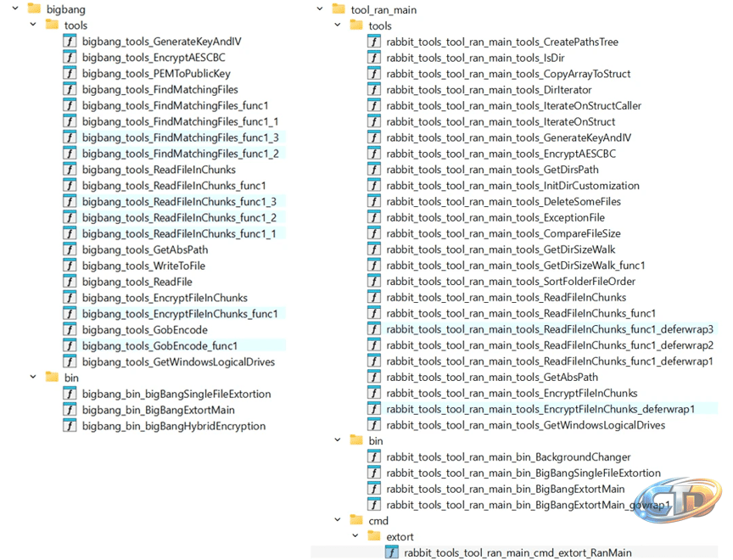The image size is (733, 560).
Task: Collapse the tools folder under tool_ran_main
Action: coord(338,25)
